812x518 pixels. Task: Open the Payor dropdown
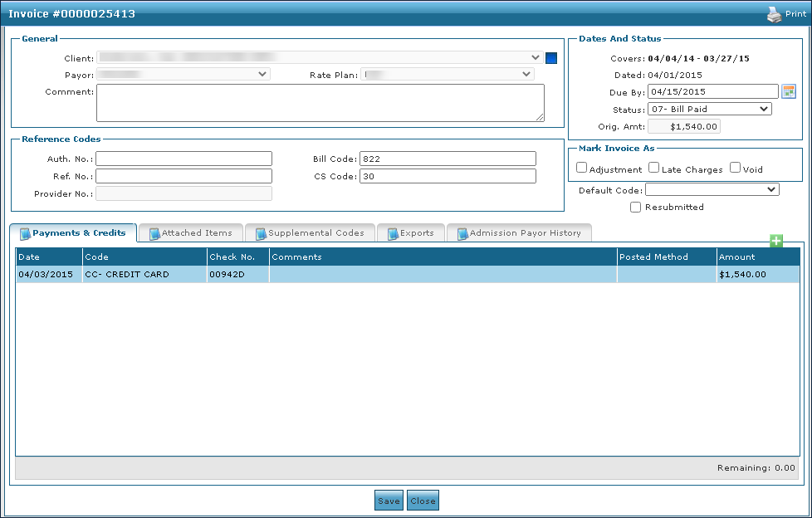(x=183, y=74)
